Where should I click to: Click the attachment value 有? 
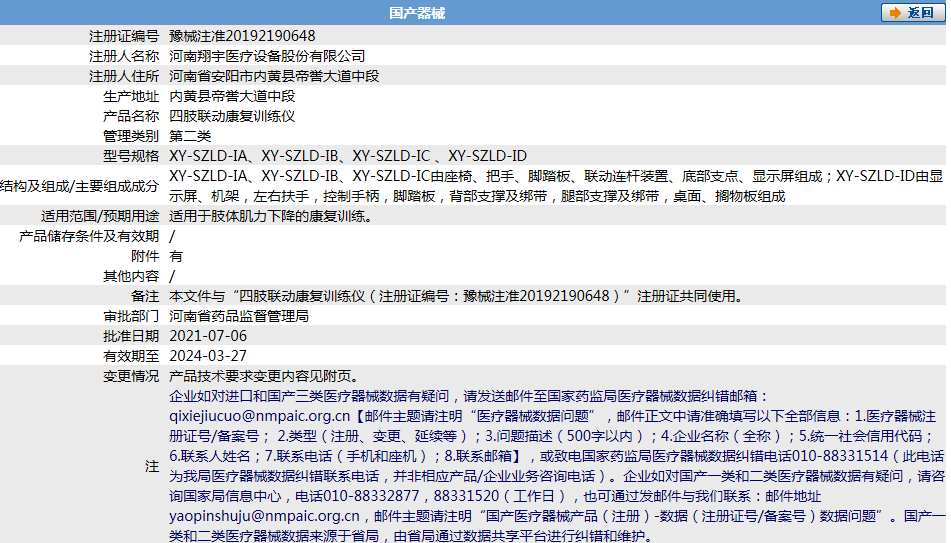point(176,257)
